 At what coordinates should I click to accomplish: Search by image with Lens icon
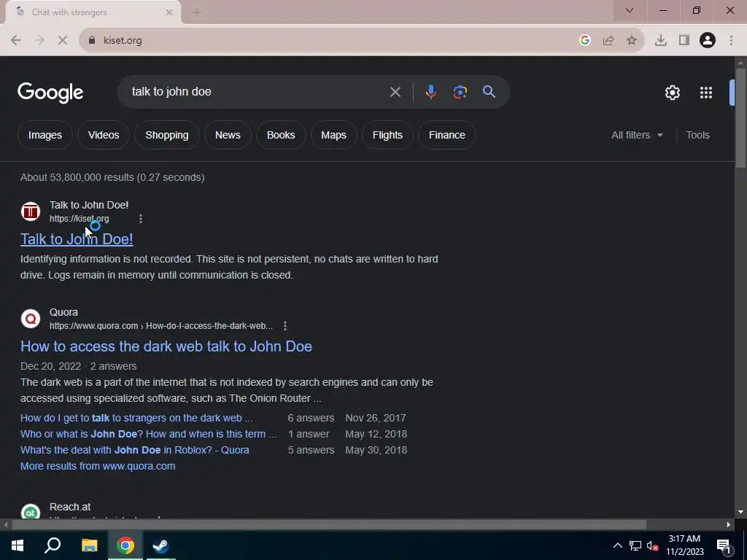pos(460,92)
